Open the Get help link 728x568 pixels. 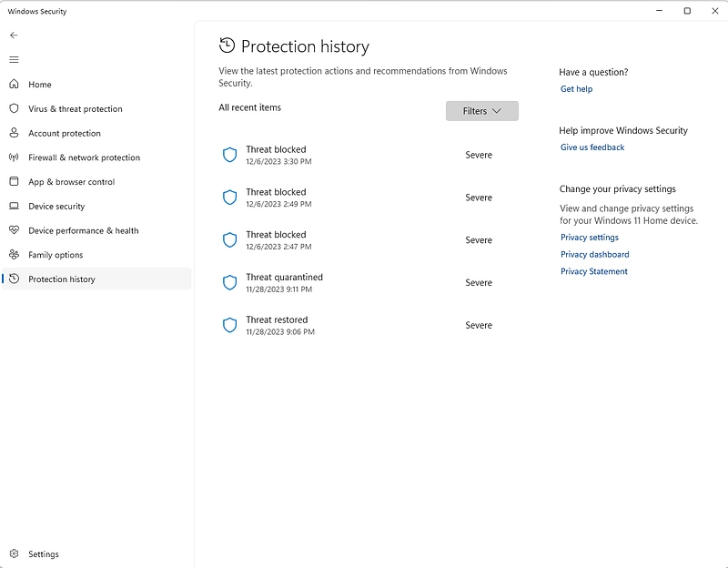click(576, 88)
